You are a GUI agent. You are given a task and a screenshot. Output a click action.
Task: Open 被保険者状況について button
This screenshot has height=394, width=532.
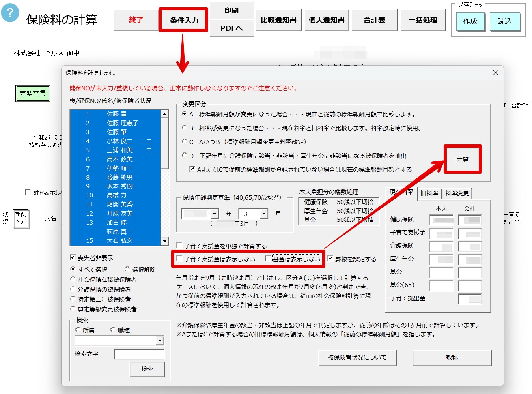[357, 358]
